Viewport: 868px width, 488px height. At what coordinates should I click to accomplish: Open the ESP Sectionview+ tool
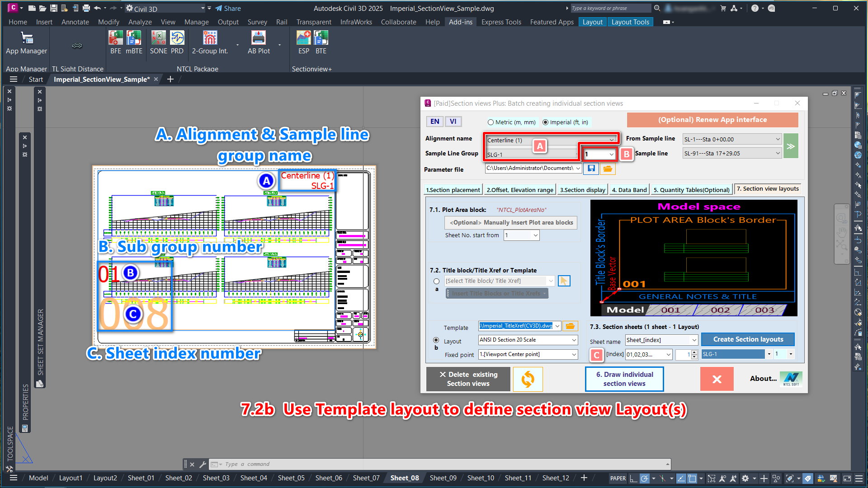[x=303, y=38]
